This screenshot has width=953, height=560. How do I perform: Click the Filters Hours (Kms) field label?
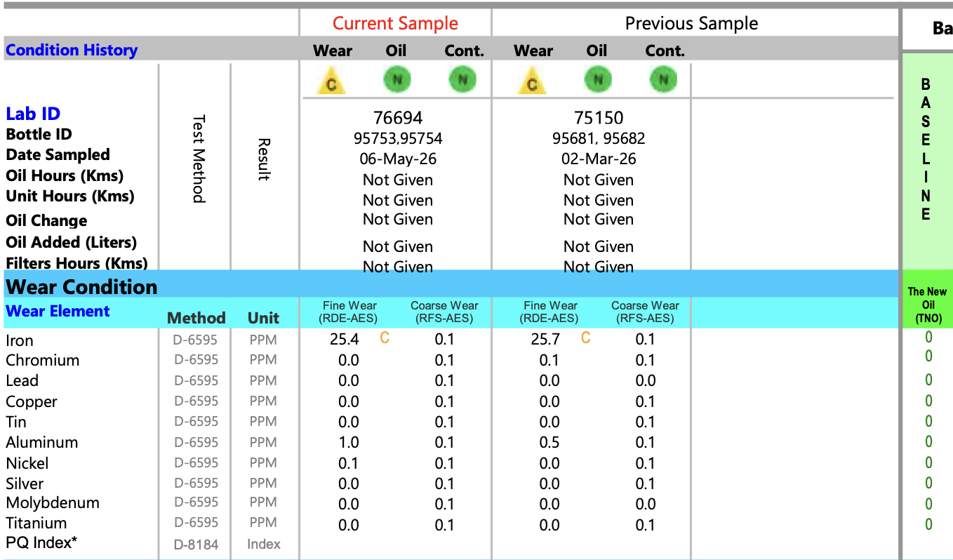coord(76,263)
